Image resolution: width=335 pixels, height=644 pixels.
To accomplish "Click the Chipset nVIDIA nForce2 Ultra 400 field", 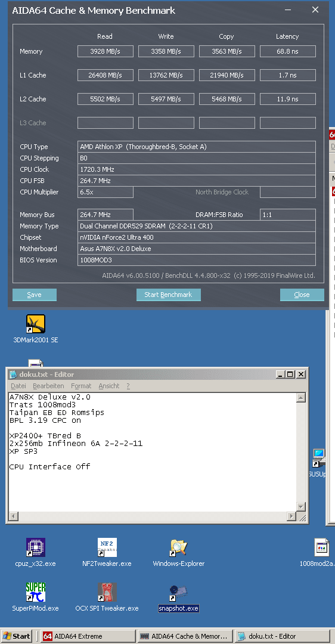I will coord(197,237).
